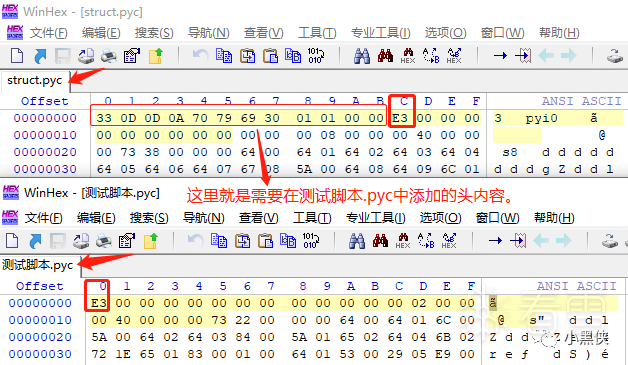Viewport: 628px width, 365px height.
Task: Click byte E9 in 测试脚本.pyc last row
Action: [x=443, y=354]
